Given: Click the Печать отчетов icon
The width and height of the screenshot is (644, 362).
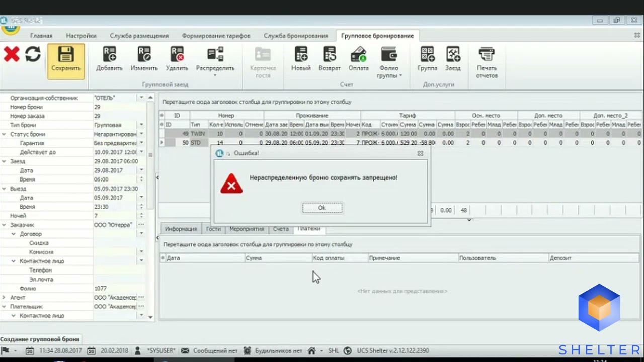Looking at the screenshot, I should [487, 54].
